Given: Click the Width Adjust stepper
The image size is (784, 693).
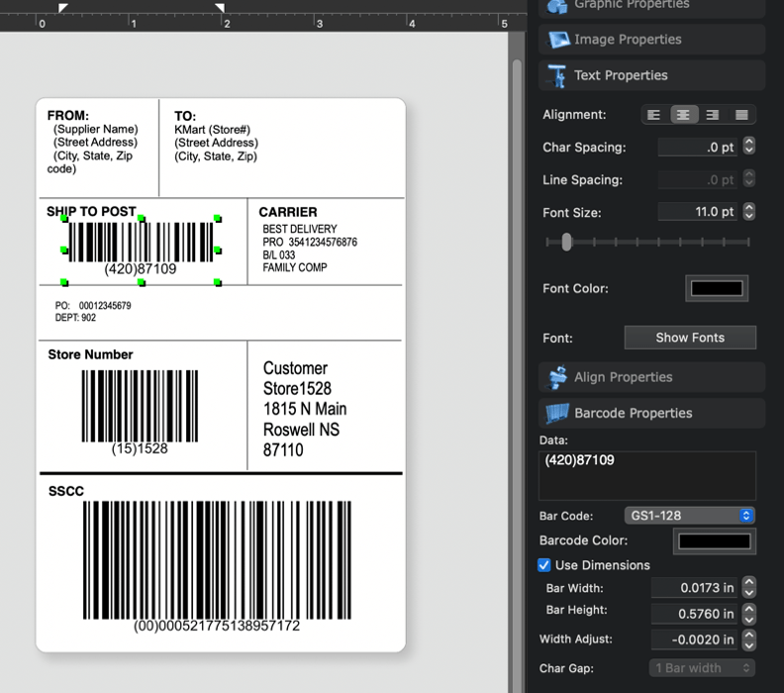Looking at the screenshot, I should pos(748,640).
